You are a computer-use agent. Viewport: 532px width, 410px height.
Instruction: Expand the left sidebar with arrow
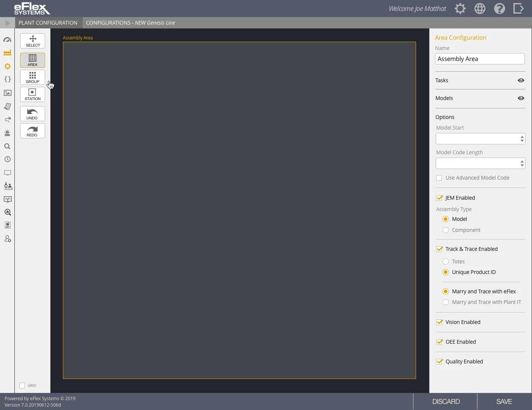(x=7, y=23)
